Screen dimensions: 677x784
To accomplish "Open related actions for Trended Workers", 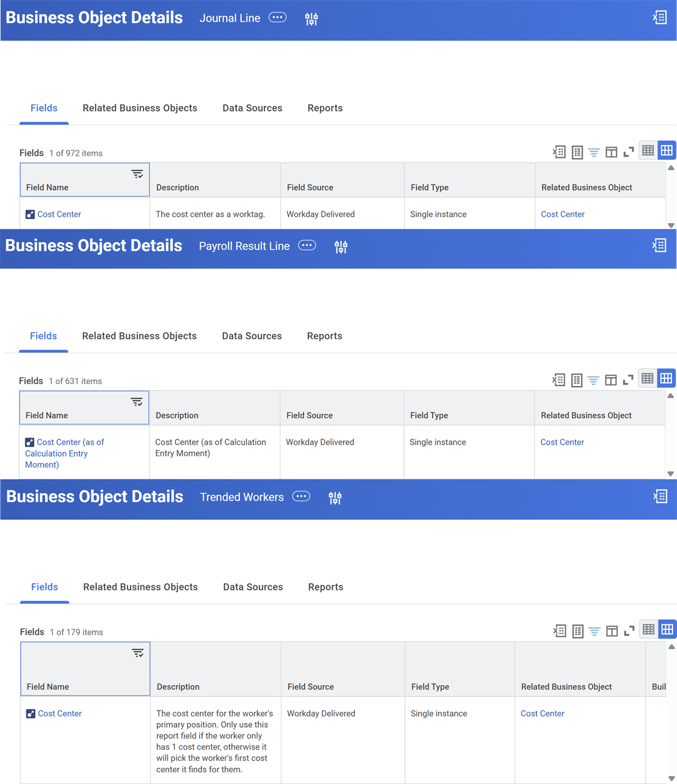I will coord(301,496).
